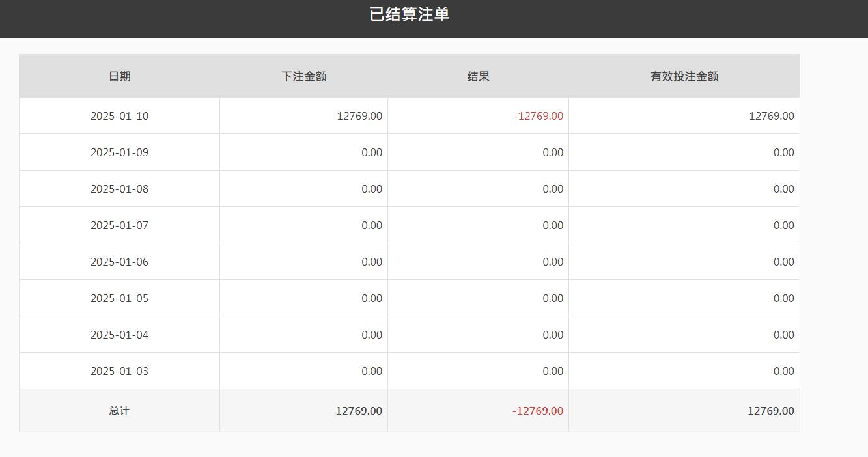Click the 日期 column header
The height and width of the screenshot is (457, 868).
120,76
